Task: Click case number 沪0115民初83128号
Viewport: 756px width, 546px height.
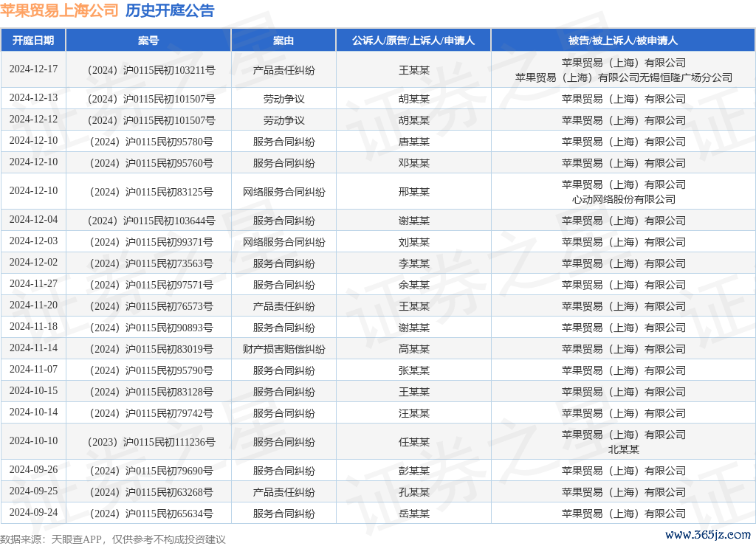Action: (x=151, y=392)
